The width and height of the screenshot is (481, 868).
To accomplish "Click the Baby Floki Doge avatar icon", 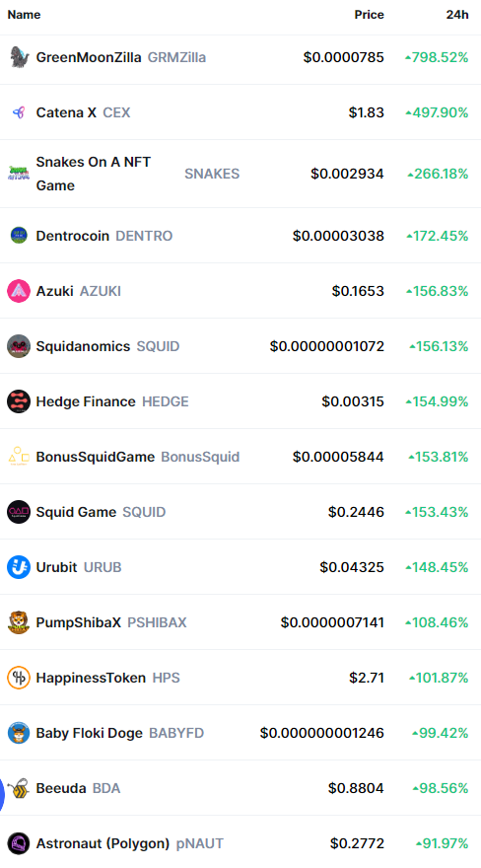I will click(x=19, y=733).
